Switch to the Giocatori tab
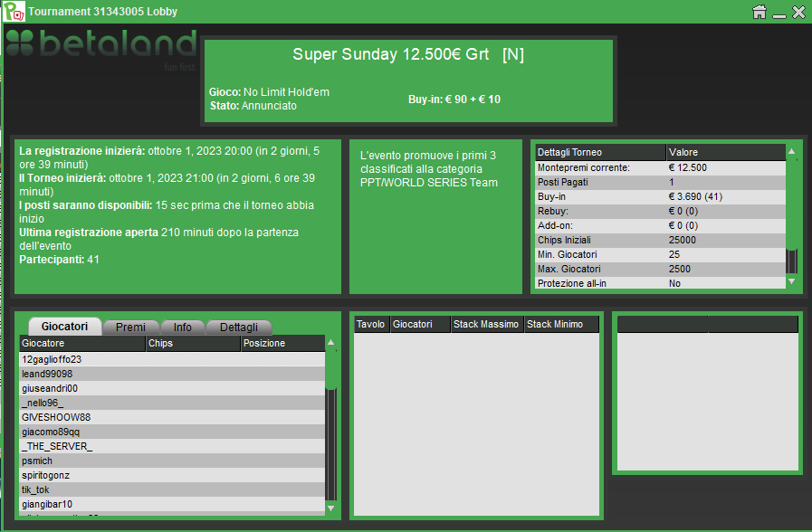The height and width of the screenshot is (532, 812). (64, 327)
